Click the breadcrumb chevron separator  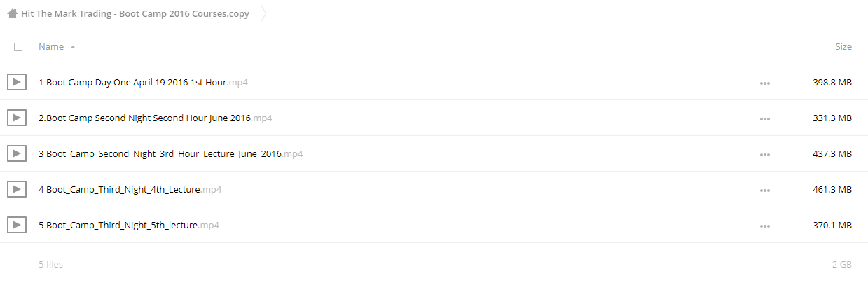[263, 13]
